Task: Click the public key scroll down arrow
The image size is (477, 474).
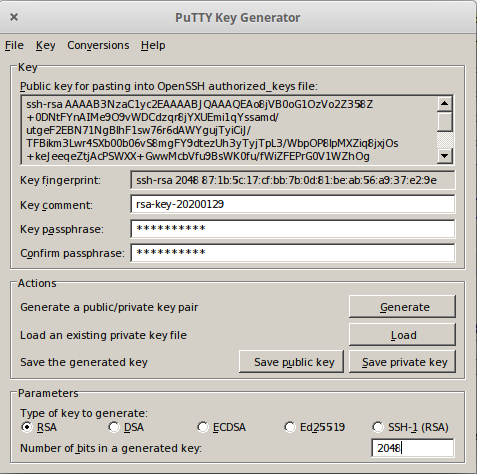Action: point(444,155)
